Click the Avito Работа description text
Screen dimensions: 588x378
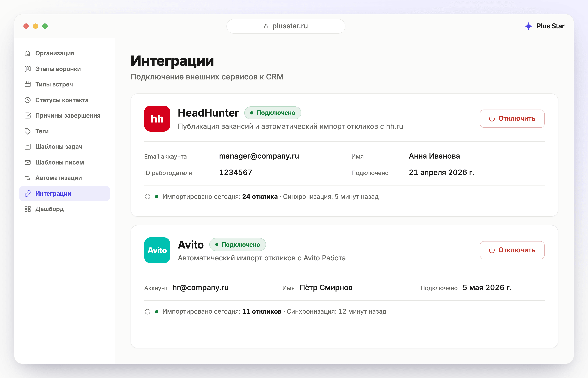coord(262,258)
